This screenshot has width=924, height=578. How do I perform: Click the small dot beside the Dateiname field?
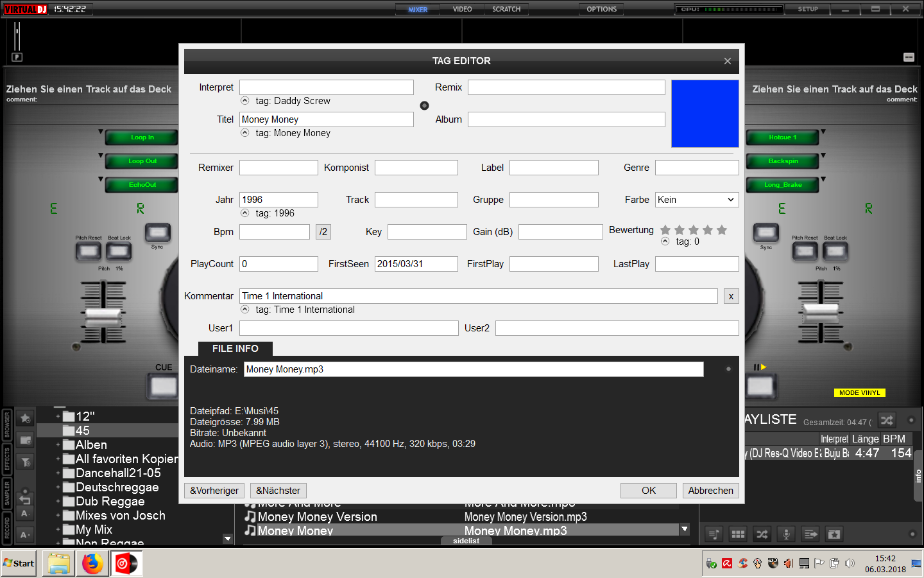tap(728, 369)
